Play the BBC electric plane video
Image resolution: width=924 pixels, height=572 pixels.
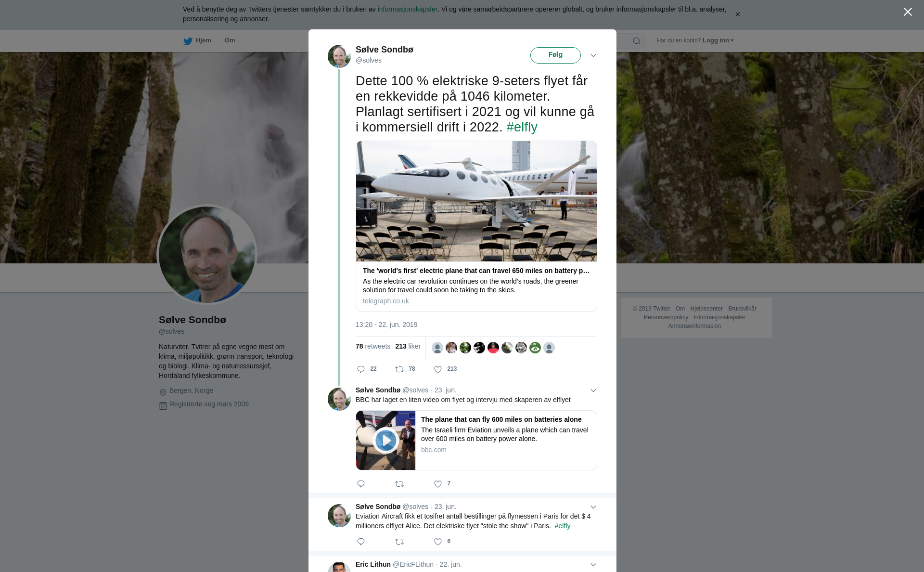[385, 440]
